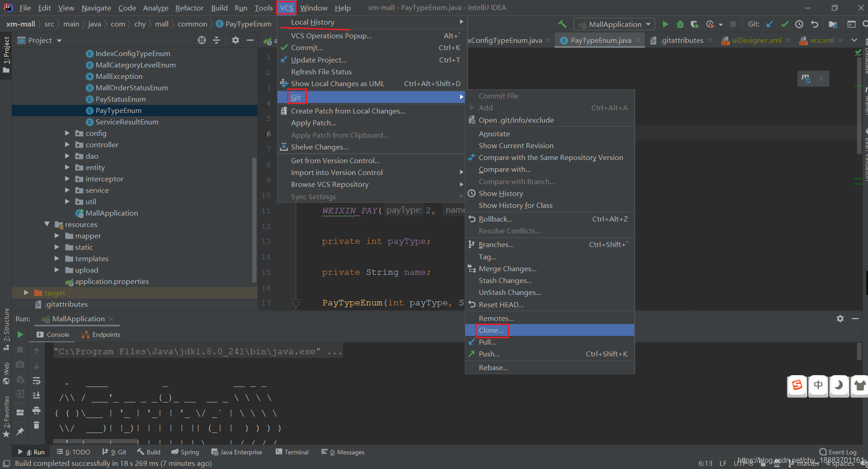Click the print icon in the Run console
Viewport: 868px width, 469px height.
click(36, 411)
